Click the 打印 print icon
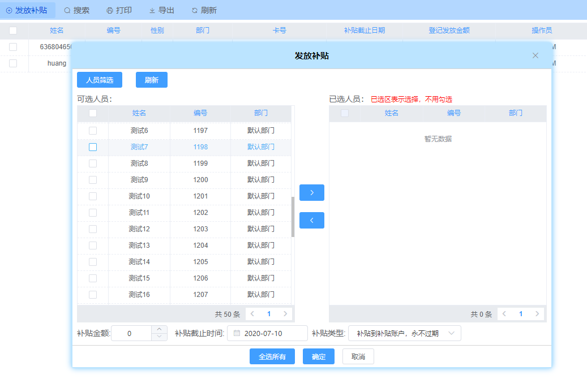Screen dimensions: 587x392 [110, 11]
